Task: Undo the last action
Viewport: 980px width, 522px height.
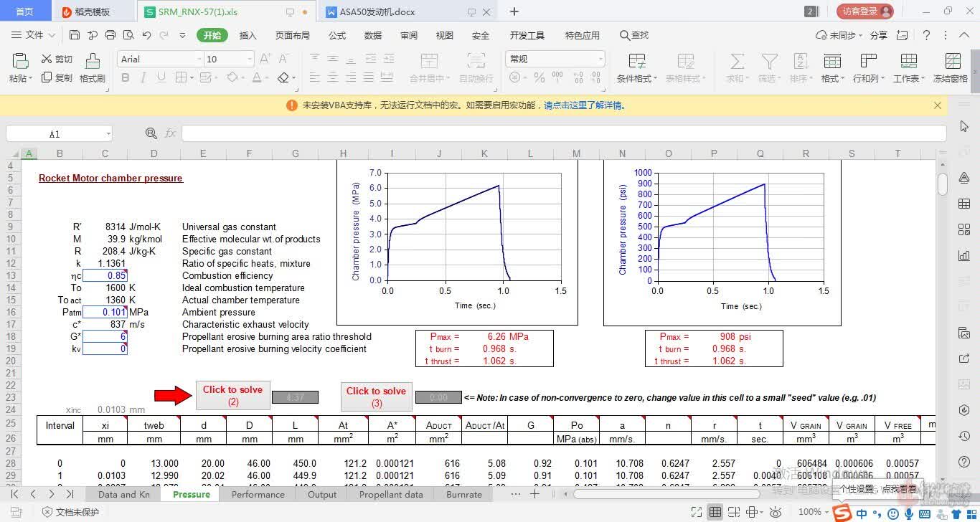Action: (x=146, y=35)
